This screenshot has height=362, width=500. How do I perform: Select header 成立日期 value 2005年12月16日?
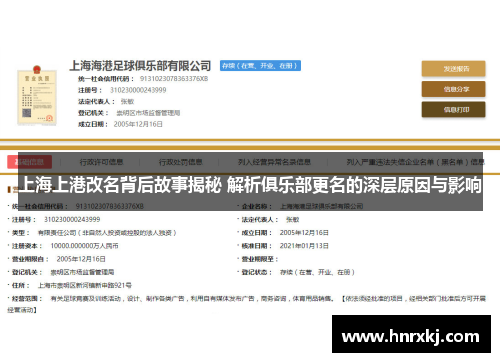pyautogui.click(x=138, y=124)
